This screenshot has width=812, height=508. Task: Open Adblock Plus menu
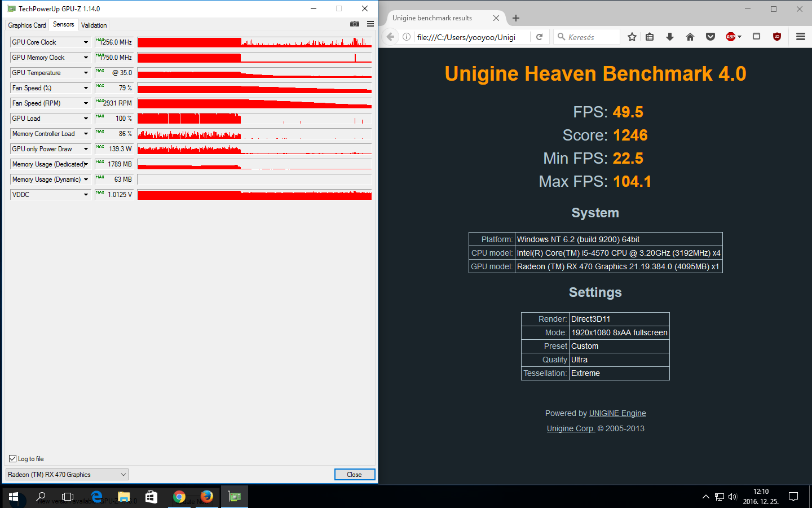tap(734, 37)
